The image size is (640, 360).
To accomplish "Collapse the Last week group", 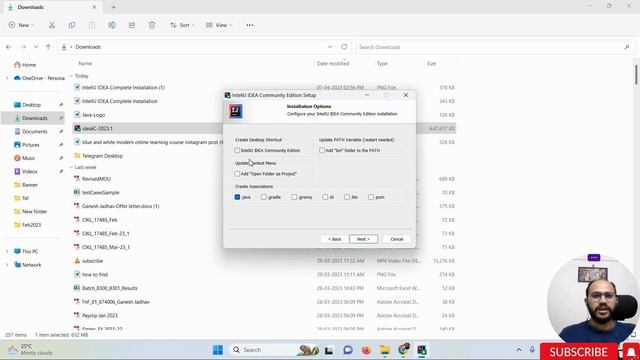I will click(71, 167).
